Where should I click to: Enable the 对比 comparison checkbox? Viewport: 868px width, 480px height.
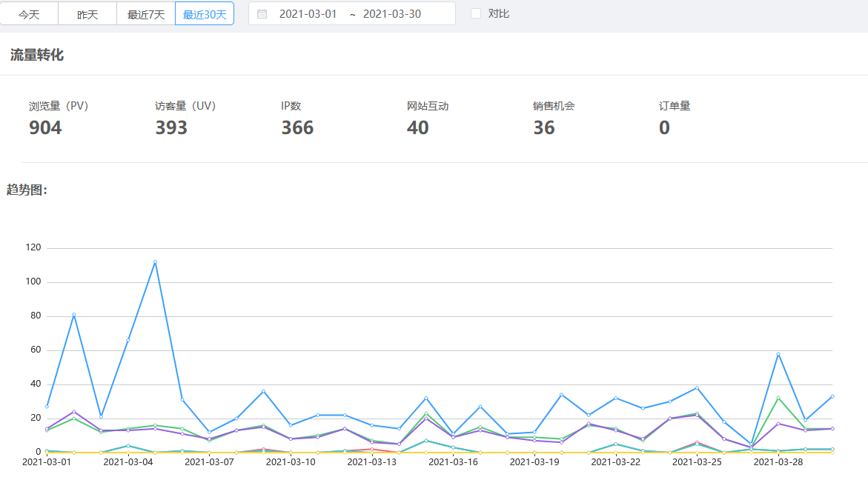[476, 13]
